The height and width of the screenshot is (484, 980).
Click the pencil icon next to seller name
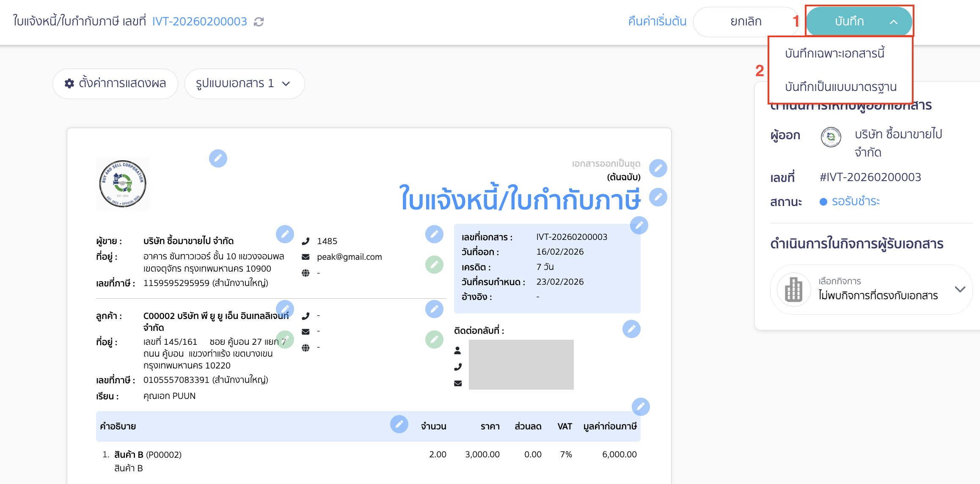pyautogui.click(x=285, y=234)
